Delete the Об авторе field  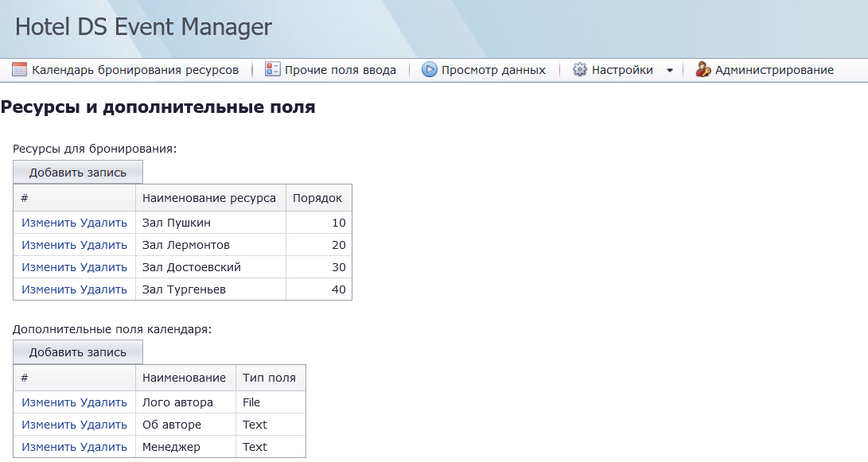click(x=103, y=425)
